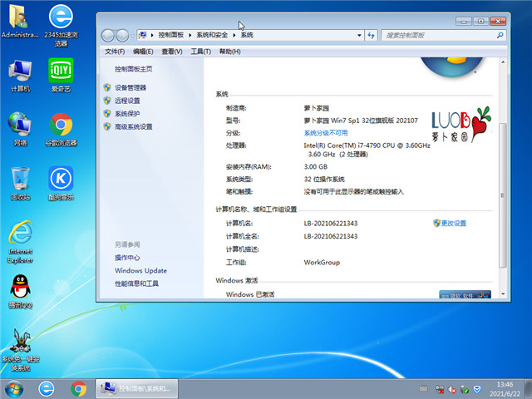Open the 计算机 desktop icon

(x=20, y=76)
